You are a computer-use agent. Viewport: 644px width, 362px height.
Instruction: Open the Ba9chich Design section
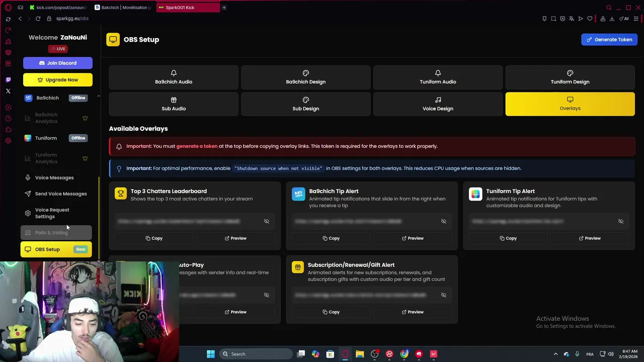coord(305,77)
